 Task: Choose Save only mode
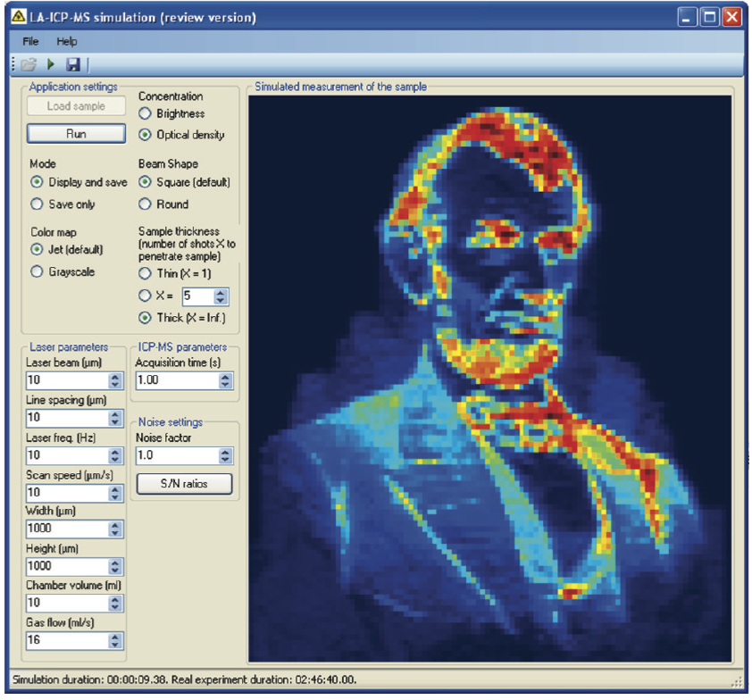click(x=37, y=204)
